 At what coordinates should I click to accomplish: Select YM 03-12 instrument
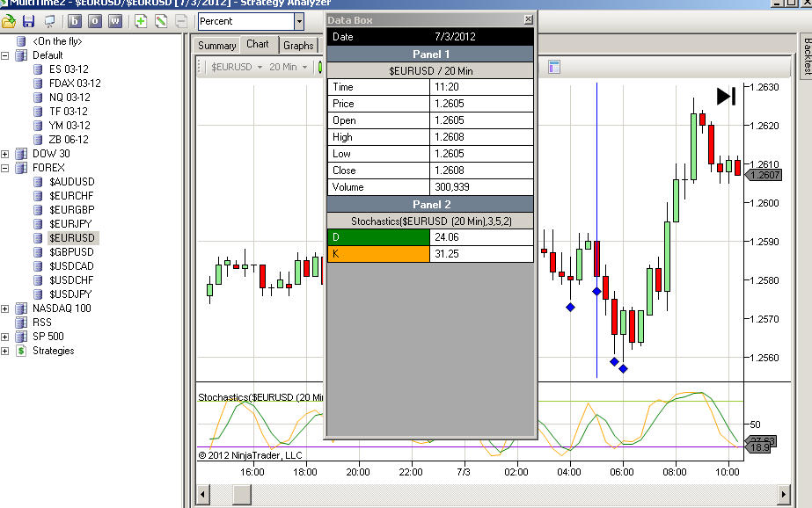click(x=69, y=125)
